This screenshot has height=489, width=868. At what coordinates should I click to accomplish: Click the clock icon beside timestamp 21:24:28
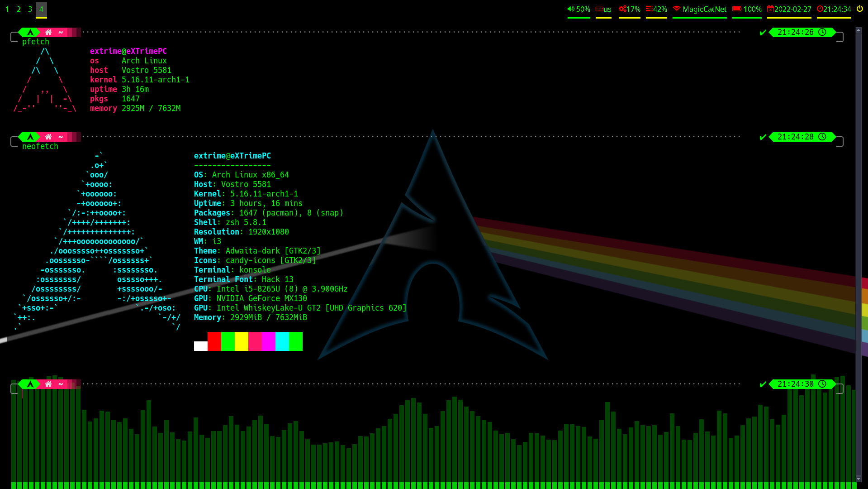click(823, 137)
